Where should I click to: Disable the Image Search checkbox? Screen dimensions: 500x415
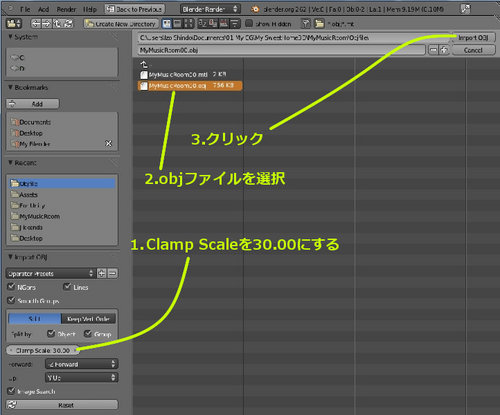click(x=11, y=391)
